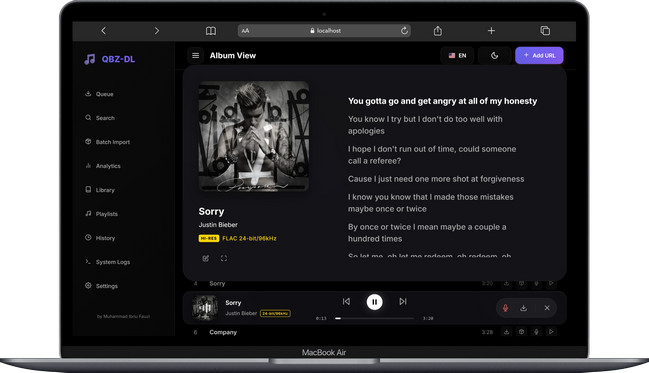Click the playback progress bar
649x373 pixels.
click(x=374, y=318)
